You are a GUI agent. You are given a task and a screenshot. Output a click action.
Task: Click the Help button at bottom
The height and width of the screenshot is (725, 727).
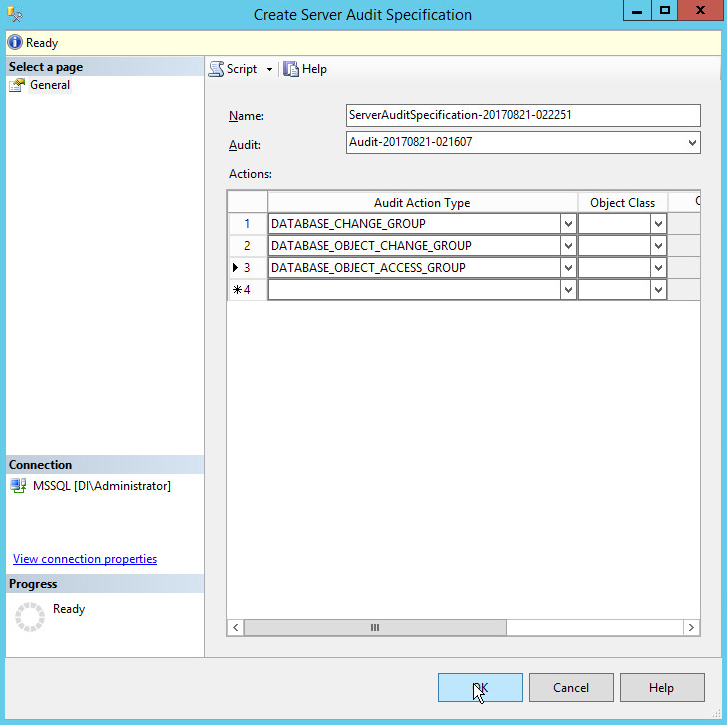pos(661,688)
